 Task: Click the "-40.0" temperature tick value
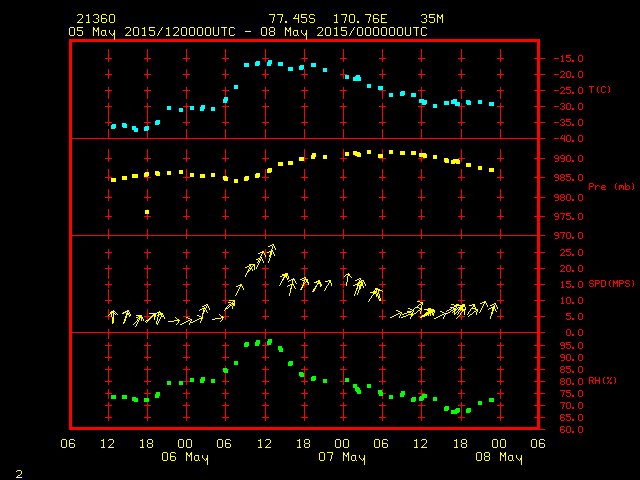click(x=569, y=139)
